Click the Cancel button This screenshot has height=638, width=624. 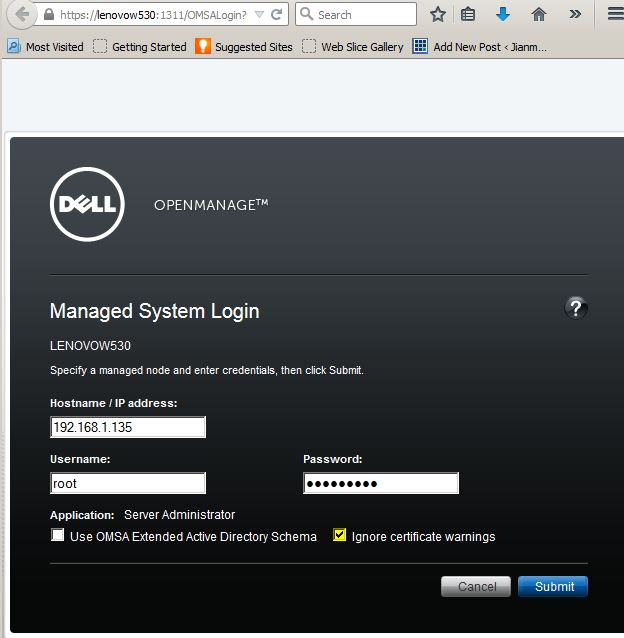coord(476,586)
